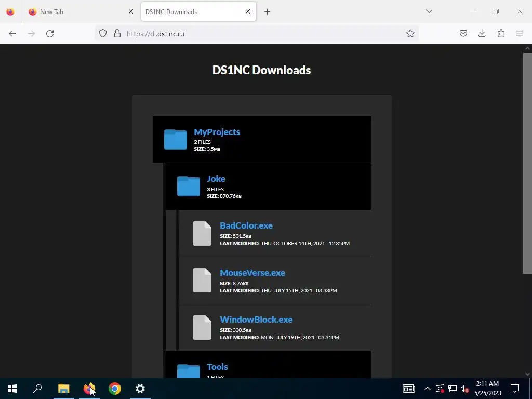Close the DS1NC Downloads tab

[248, 11]
